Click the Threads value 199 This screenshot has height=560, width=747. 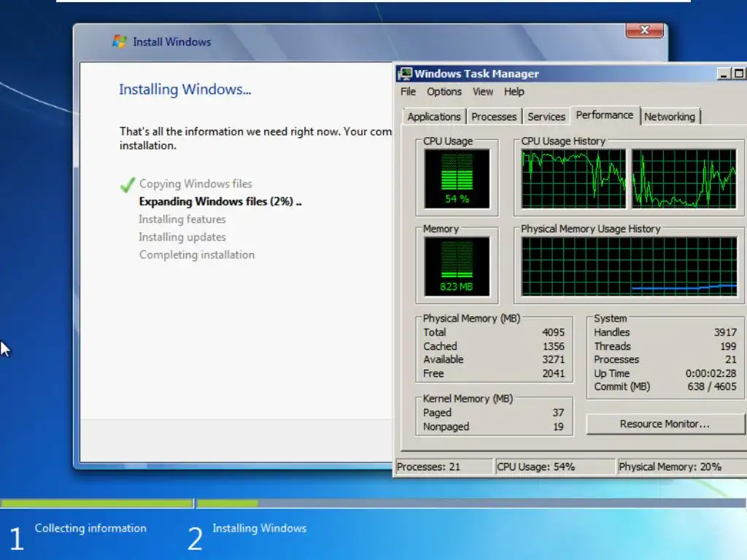tap(728, 346)
